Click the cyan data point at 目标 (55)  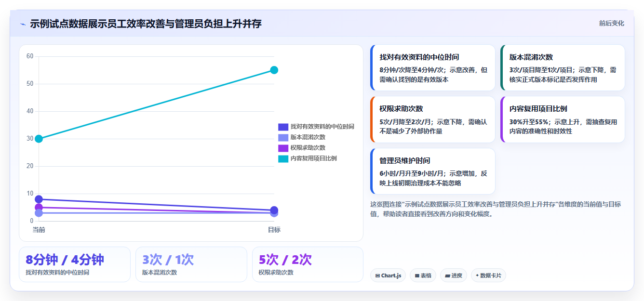pyautogui.click(x=274, y=70)
